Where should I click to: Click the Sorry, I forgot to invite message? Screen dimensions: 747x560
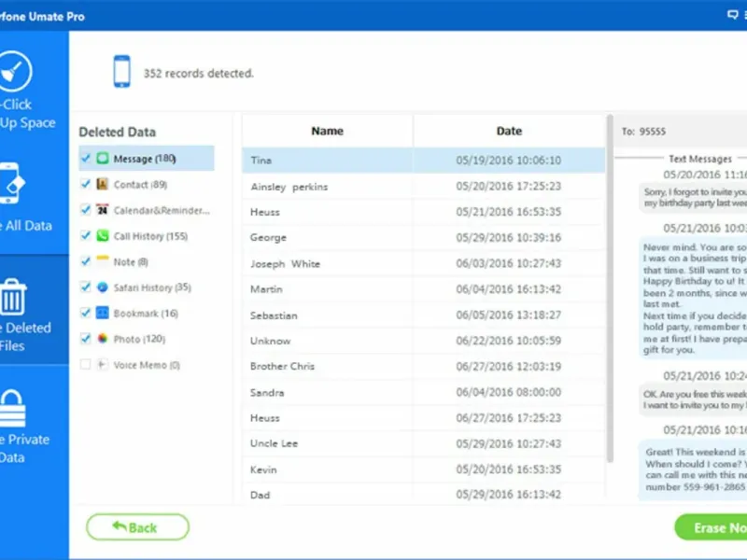(693, 197)
